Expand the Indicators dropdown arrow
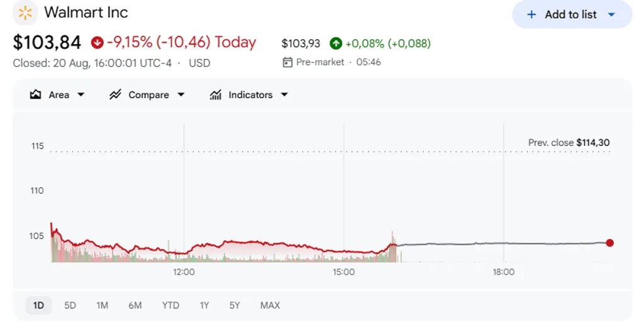Image resolution: width=644 pixels, height=327 pixels. point(284,95)
